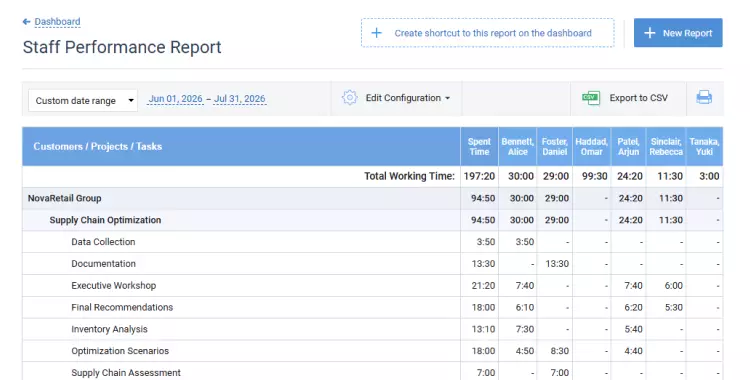Click the total spent time 197:20

point(479,176)
